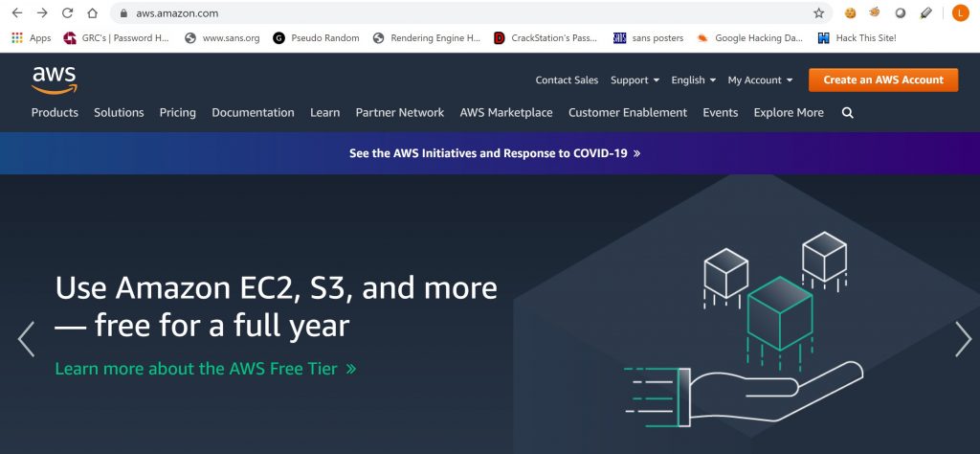
Task: Open the AWS Marketplace menu item
Action: [506, 113]
